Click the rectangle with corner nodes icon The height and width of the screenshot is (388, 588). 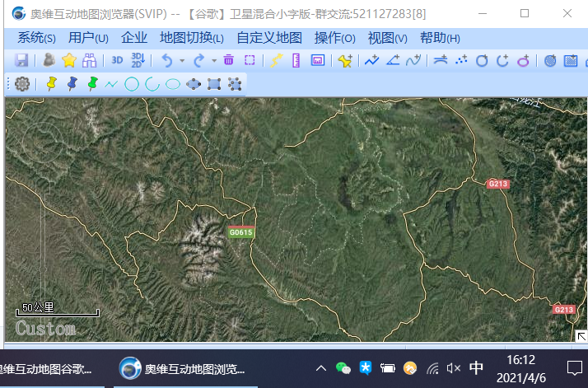click(214, 84)
